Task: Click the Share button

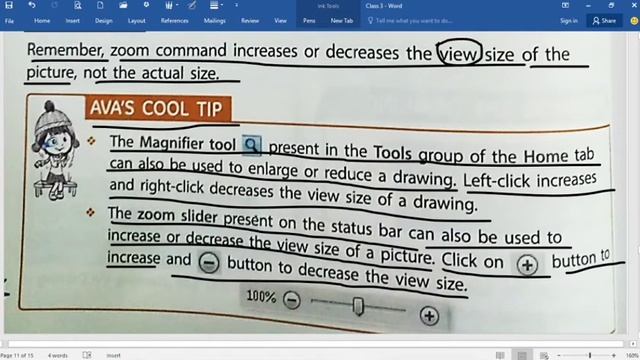Action: (x=604, y=21)
